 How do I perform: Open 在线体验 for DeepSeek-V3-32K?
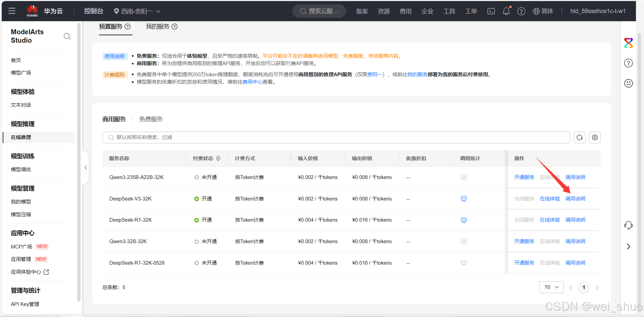click(550, 199)
